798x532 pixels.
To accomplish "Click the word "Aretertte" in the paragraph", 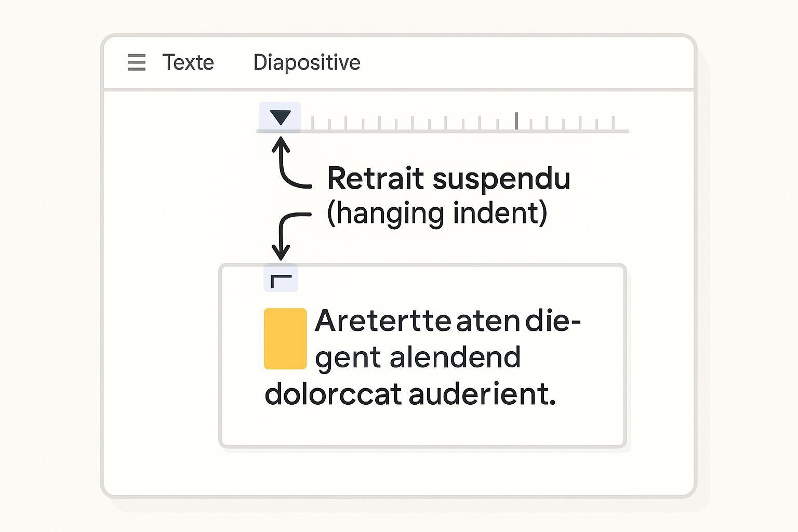I will (x=382, y=321).
